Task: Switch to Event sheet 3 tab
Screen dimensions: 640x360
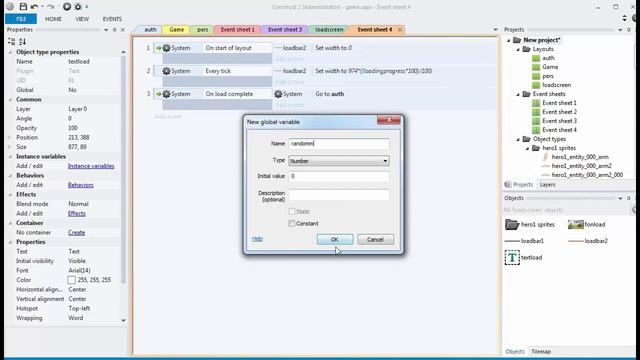Action: (x=285, y=29)
